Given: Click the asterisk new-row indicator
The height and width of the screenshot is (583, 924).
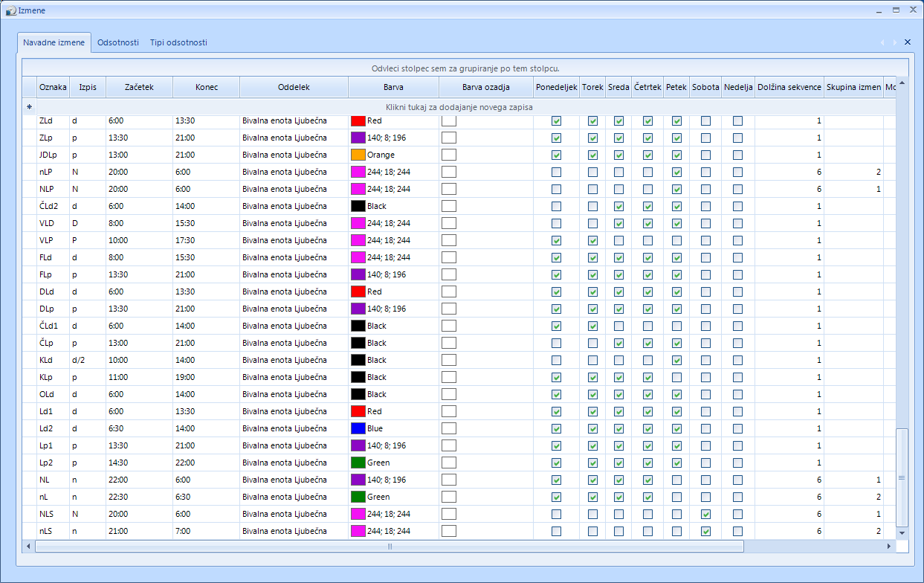Looking at the screenshot, I should (30, 107).
